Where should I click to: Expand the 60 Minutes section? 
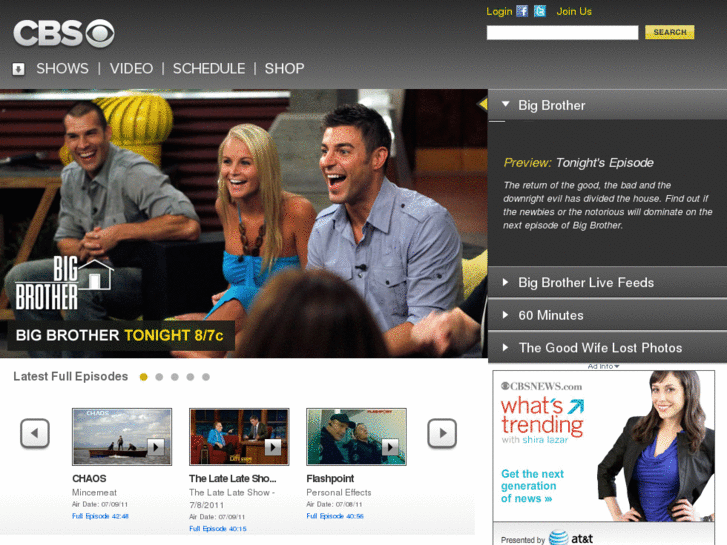click(607, 315)
